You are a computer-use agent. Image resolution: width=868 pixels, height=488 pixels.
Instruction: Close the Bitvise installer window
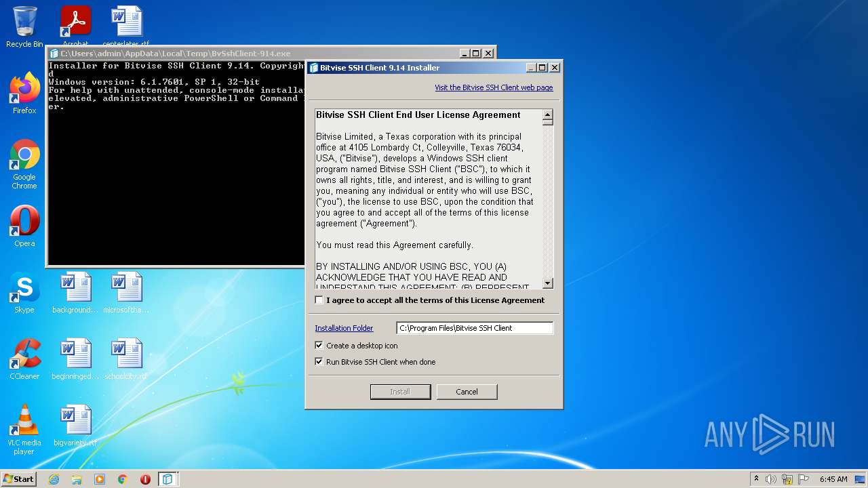pos(555,68)
